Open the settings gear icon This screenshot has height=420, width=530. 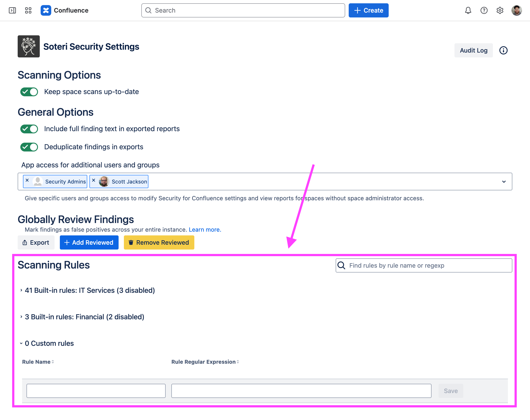(x=500, y=10)
